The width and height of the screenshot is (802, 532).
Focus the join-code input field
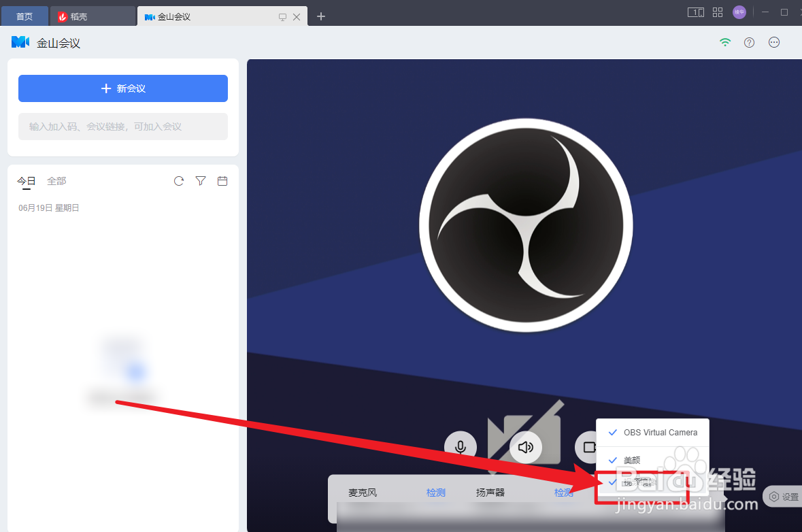click(122, 127)
